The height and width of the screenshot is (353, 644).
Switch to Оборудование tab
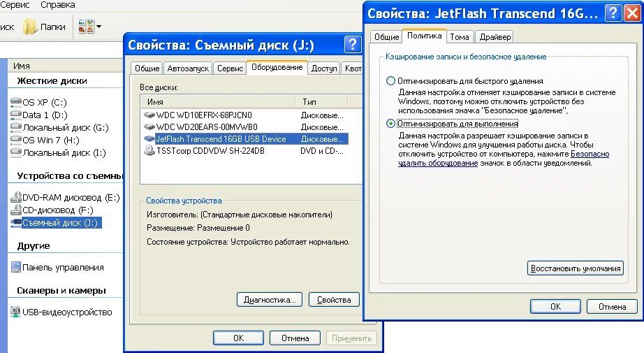point(277,67)
